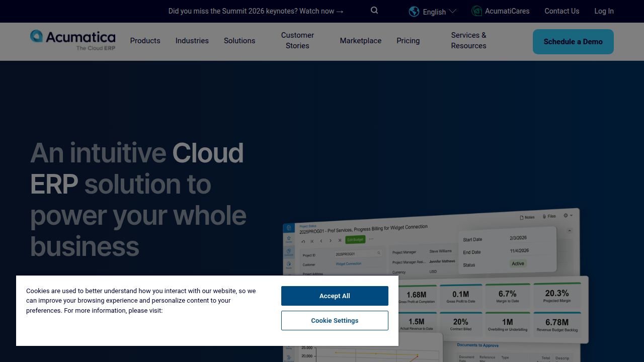This screenshot has height=362, width=644.
Task: Click the Widget Connection customer link
Action: (349, 263)
